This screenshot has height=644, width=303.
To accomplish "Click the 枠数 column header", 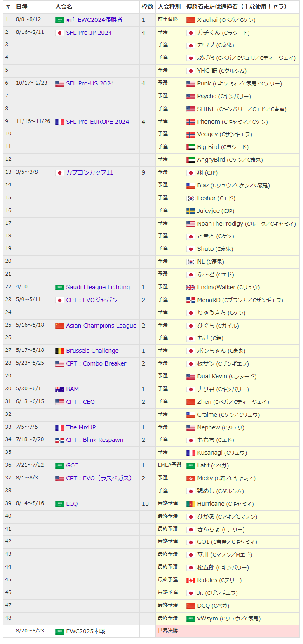I will click(147, 7).
